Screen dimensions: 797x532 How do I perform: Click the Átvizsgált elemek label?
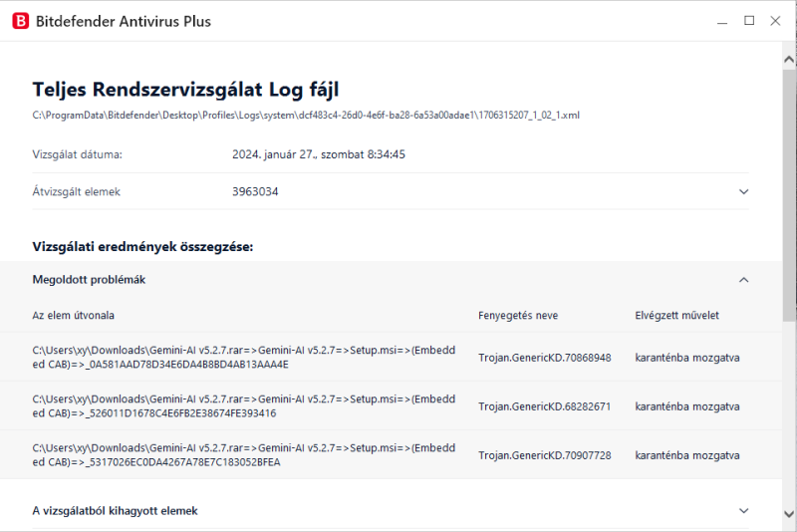(77, 191)
